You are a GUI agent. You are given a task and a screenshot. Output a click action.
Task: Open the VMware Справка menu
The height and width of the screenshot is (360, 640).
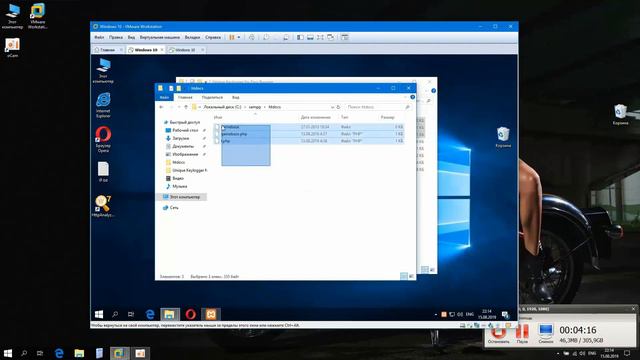213,37
